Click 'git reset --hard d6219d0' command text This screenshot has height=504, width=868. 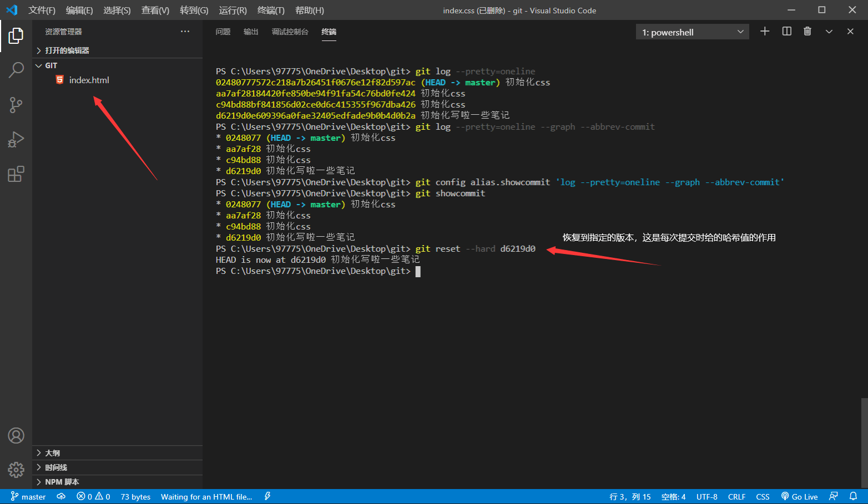click(x=476, y=249)
